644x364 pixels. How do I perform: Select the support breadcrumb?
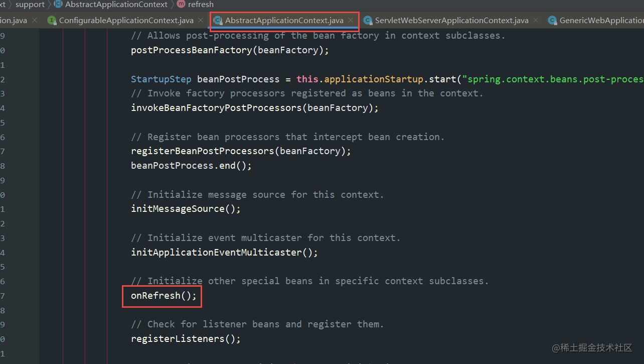30,5
